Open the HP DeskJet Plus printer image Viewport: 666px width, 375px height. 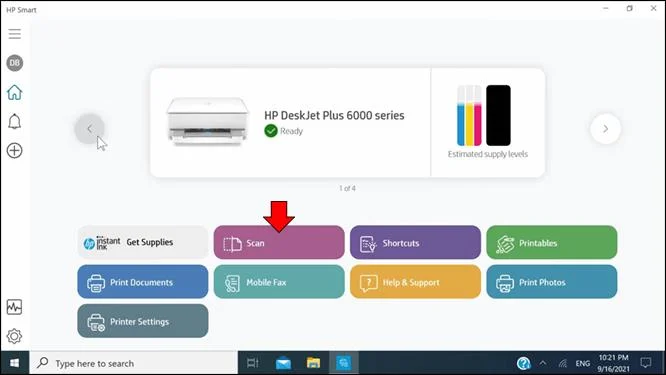pos(207,121)
